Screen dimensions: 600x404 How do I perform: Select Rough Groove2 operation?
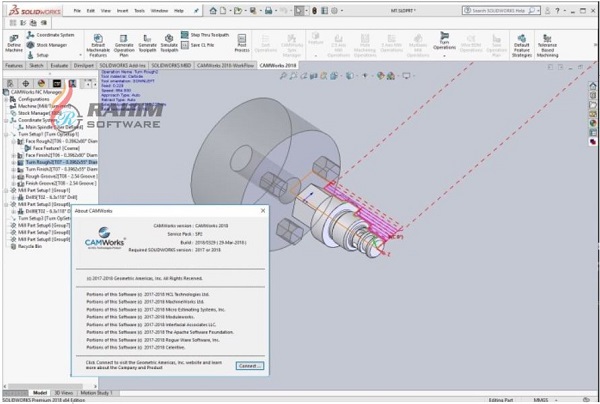57,176
